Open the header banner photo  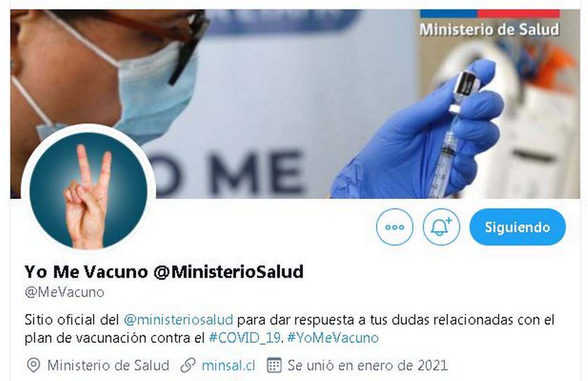295,104
